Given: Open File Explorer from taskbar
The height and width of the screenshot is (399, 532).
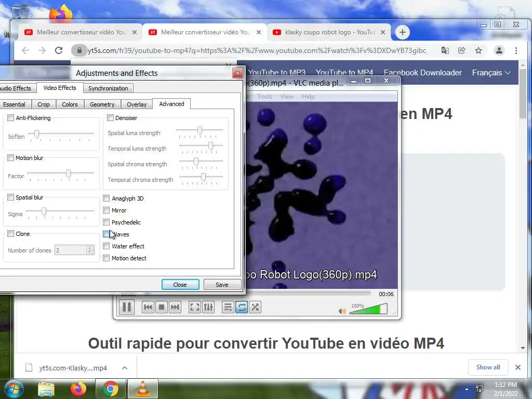Looking at the screenshot, I should (x=46, y=389).
